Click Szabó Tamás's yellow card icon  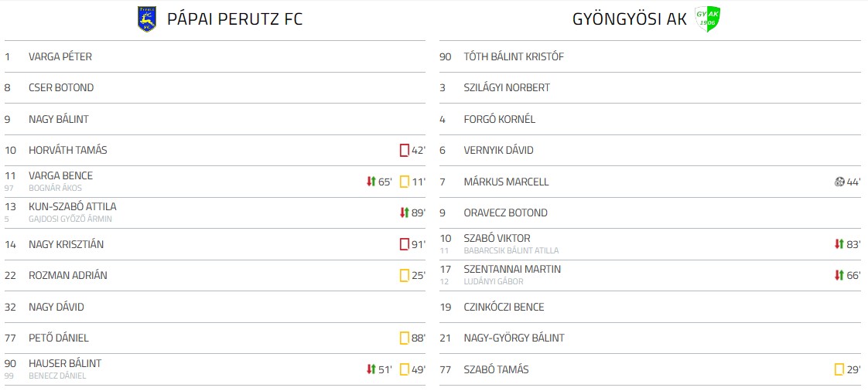pos(839,369)
